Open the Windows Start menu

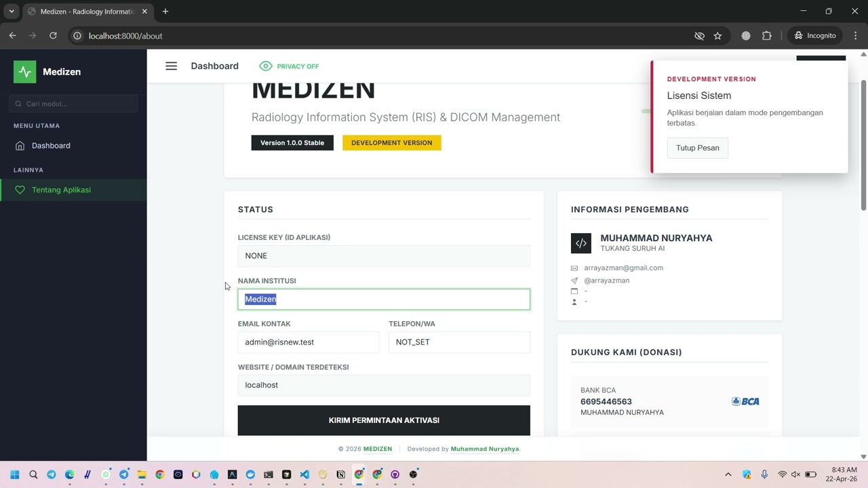coord(15,474)
